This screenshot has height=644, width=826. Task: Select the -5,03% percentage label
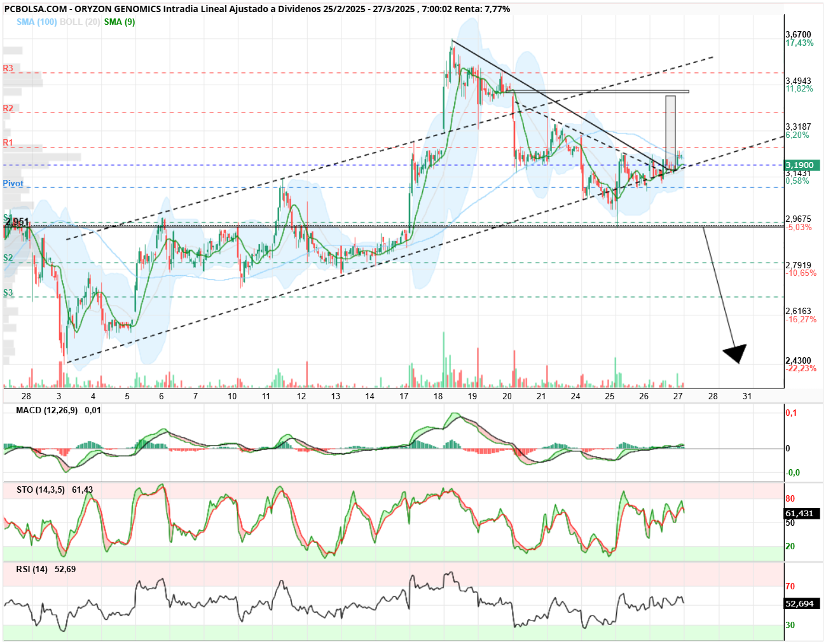[799, 228]
